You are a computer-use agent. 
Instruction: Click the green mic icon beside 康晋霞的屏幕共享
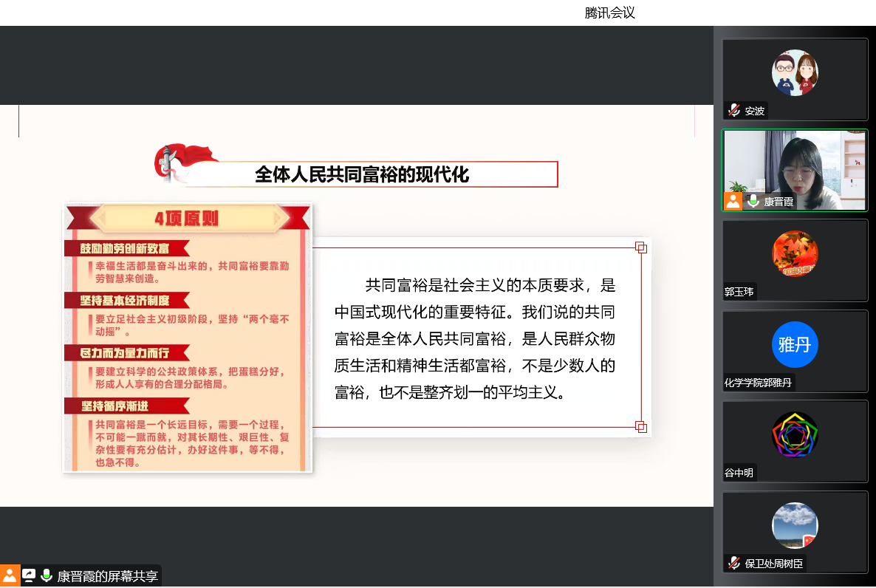click(x=47, y=575)
